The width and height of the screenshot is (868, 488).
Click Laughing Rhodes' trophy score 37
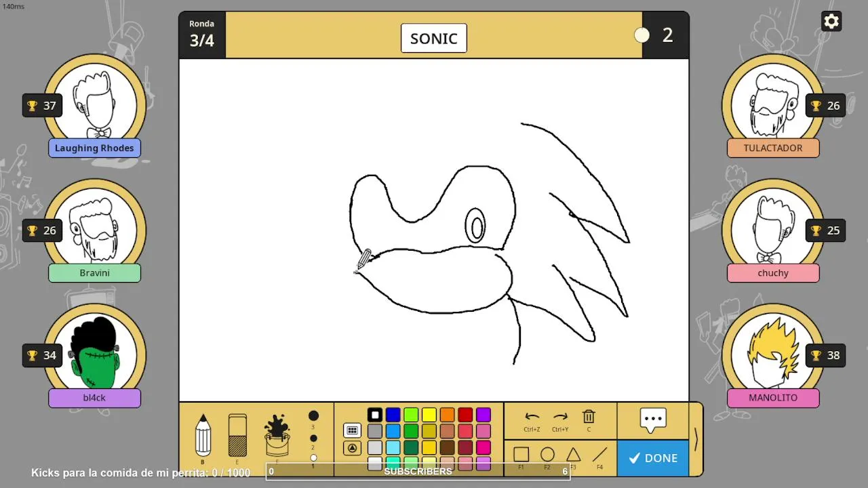click(42, 105)
